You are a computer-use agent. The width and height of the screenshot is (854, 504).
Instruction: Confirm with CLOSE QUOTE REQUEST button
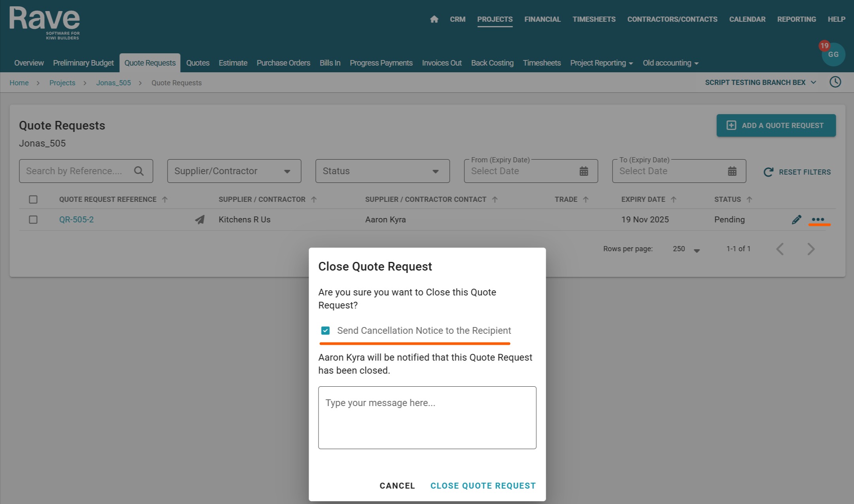coord(483,486)
